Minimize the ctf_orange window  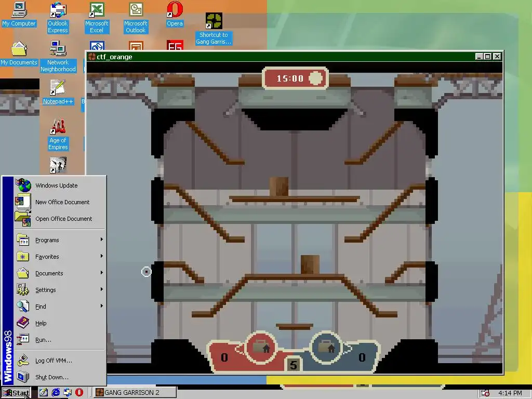tap(478, 56)
